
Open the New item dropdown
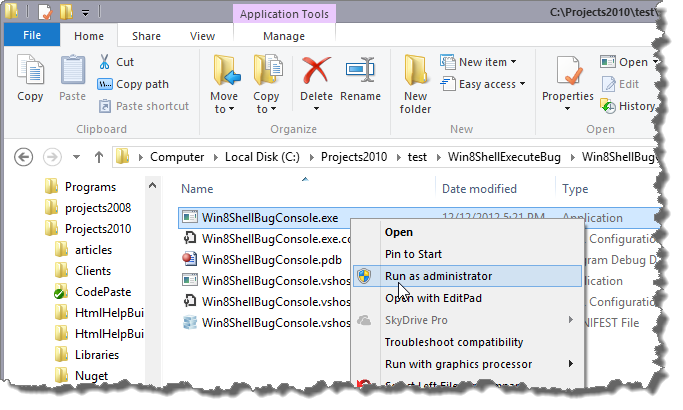(x=486, y=62)
